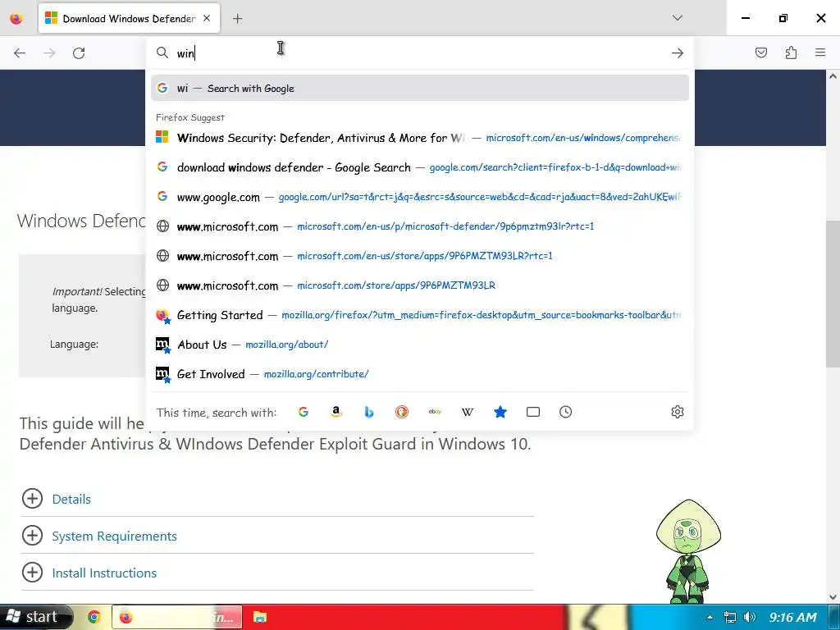Image resolution: width=840 pixels, height=630 pixels.
Task: Search this time with DuckDuckGo icon
Action: 402,412
